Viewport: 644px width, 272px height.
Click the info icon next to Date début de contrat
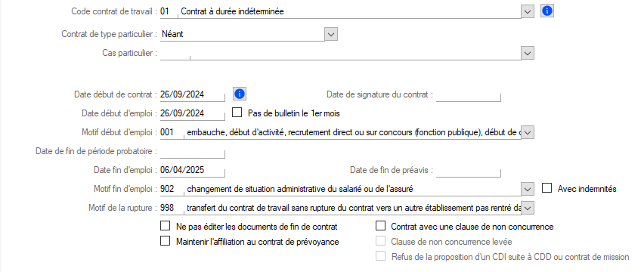[x=240, y=94]
